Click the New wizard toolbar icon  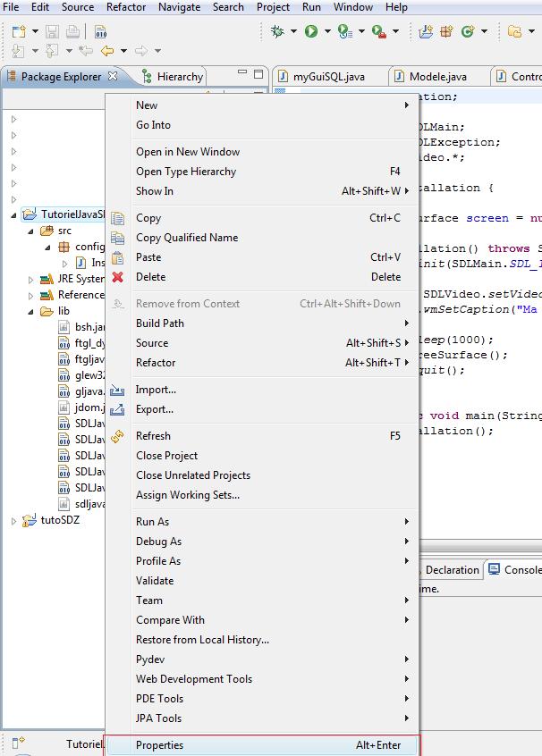[19, 31]
